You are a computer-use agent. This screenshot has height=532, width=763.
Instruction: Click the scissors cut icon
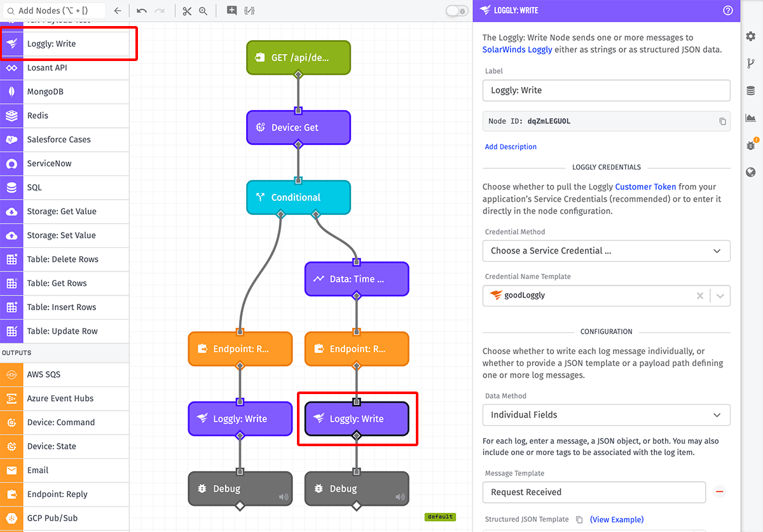pos(186,11)
